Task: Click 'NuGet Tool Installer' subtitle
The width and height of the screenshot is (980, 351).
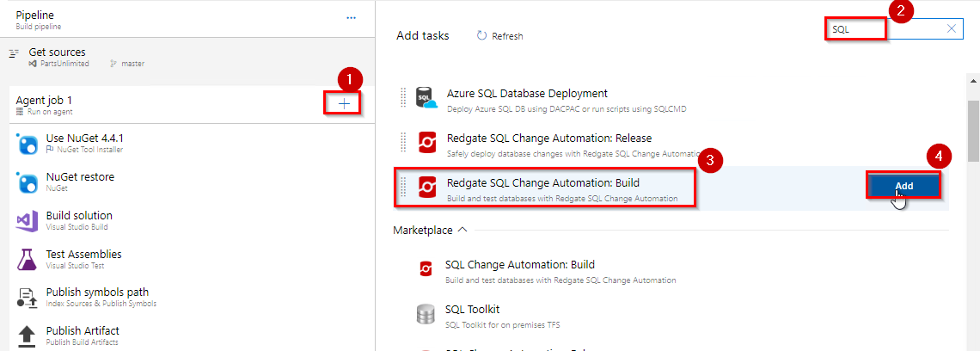Action: (x=89, y=150)
